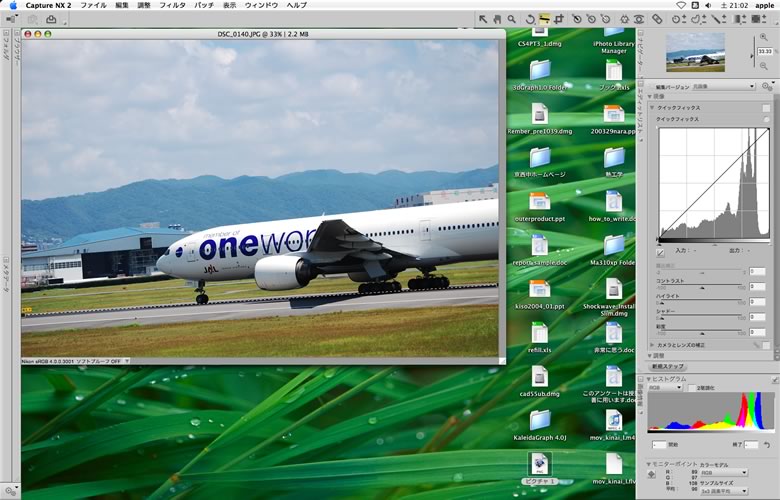Open the ファイル menu
Image resolution: width=780 pixels, height=500 pixels.
(x=94, y=5)
